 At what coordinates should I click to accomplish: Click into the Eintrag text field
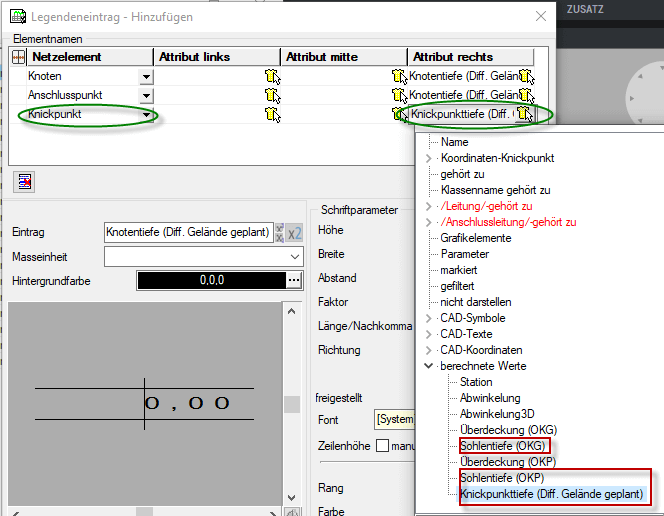[x=187, y=232]
